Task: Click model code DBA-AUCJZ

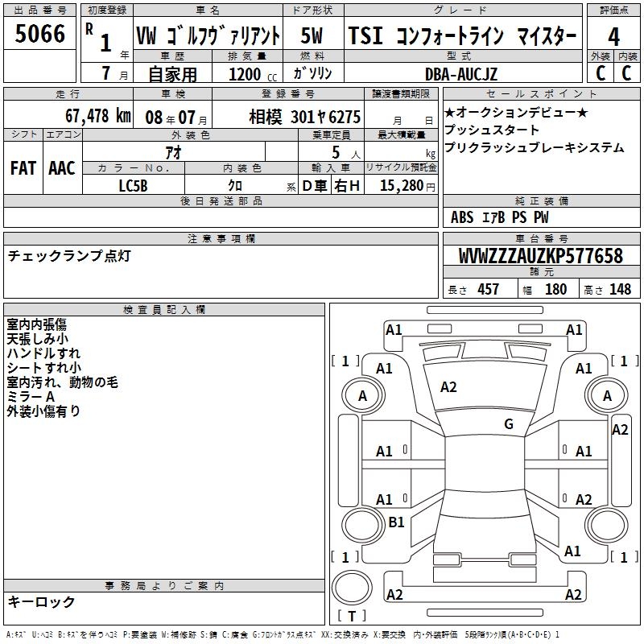Action: coord(460,74)
